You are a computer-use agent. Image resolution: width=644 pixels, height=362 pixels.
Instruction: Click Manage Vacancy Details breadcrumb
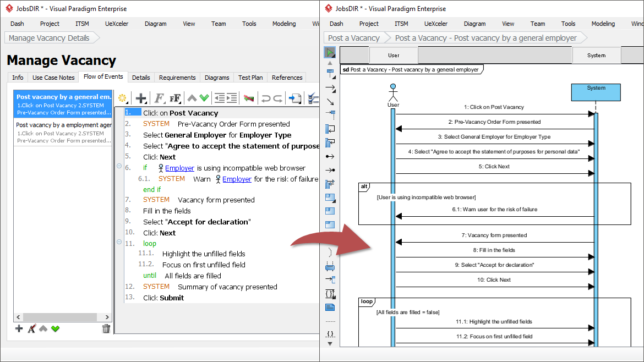tap(50, 38)
